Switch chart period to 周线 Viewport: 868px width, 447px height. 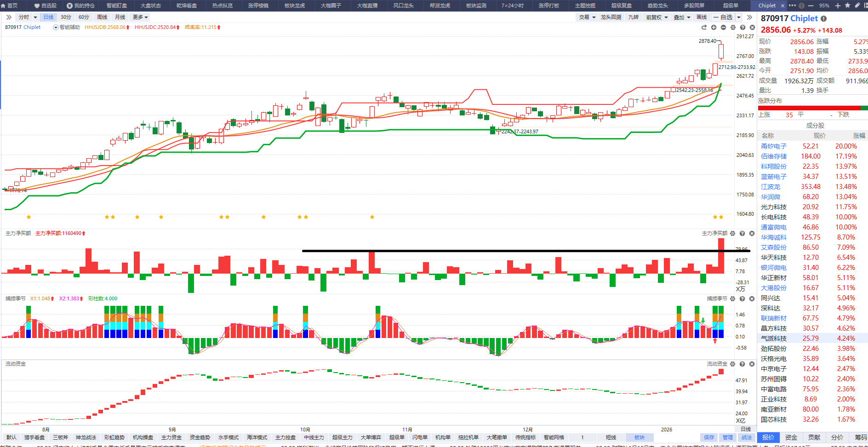click(x=102, y=17)
